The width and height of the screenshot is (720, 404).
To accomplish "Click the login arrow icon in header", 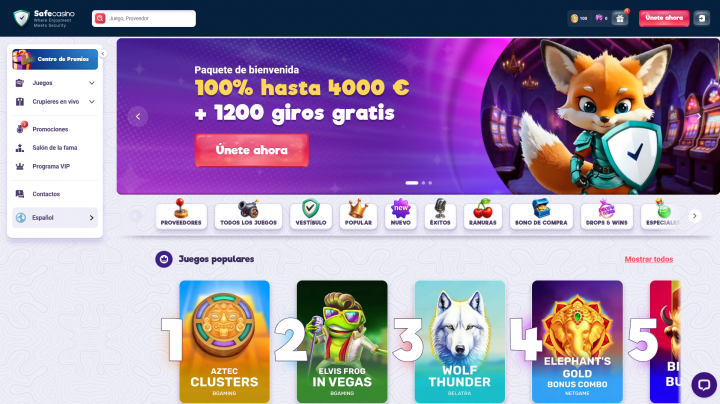I will [x=702, y=18].
